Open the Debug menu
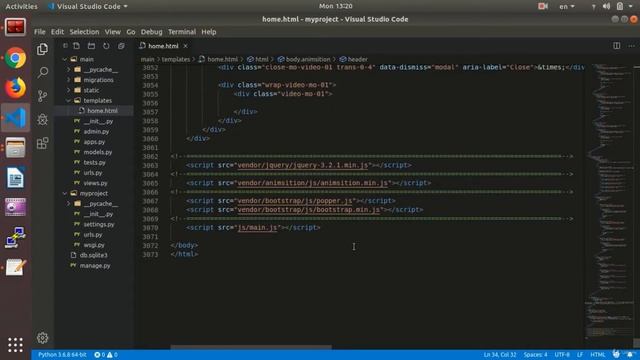The height and width of the screenshot is (360, 640). [x=151, y=32]
